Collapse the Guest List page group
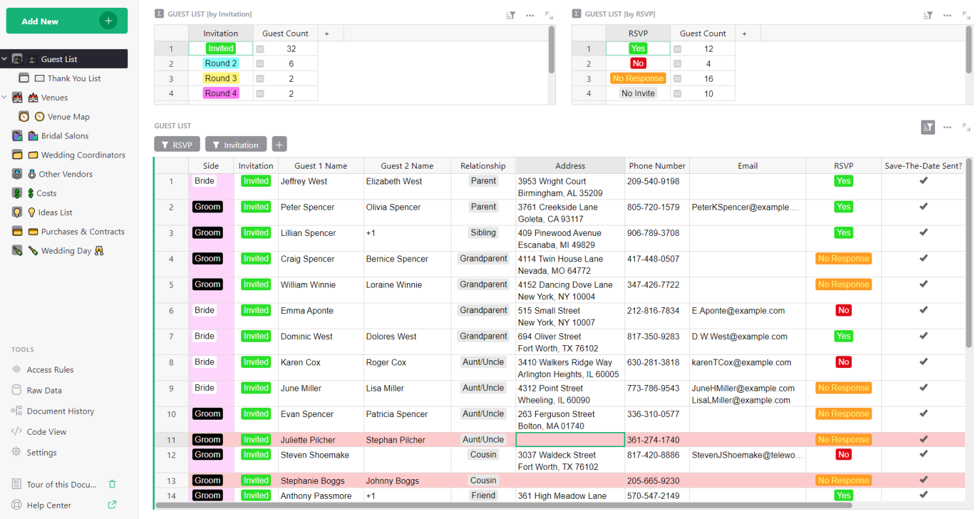Image resolution: width=980 pixels, height=519 pixels. click(x=5, y=59)
